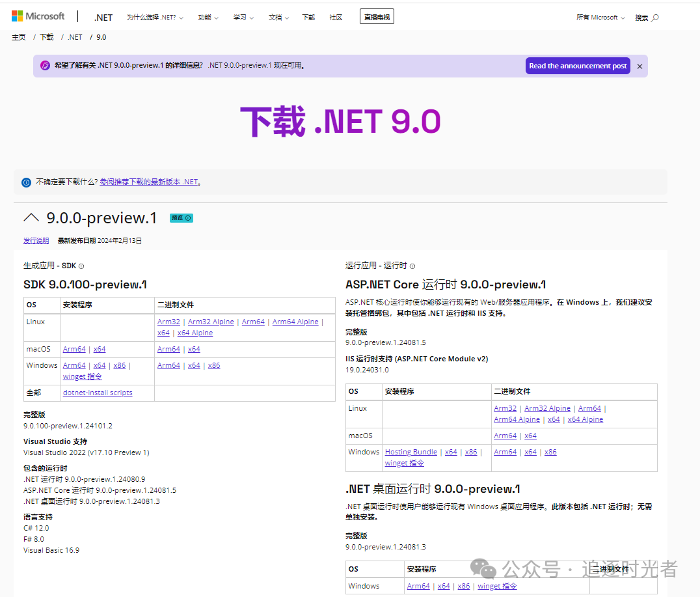Download SDK Windows x86 installer
The image size is (700, 597).
(120, 365)
